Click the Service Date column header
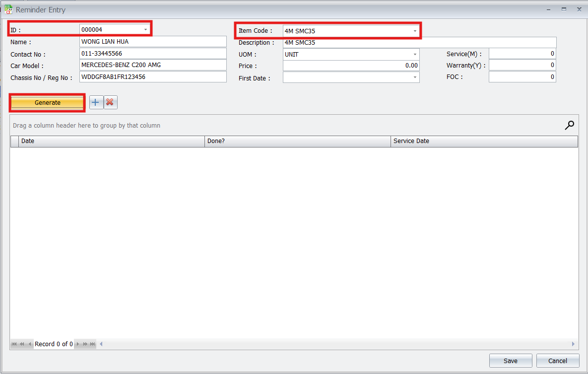Image resolution: width=588 pixels, height=374 pixels. [484, 141]
